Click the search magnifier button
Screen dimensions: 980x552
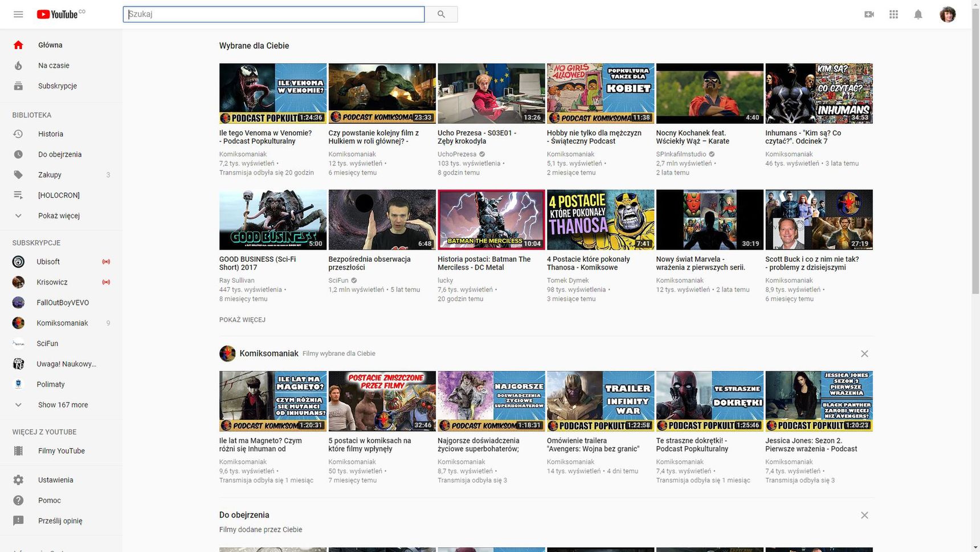(x=441, y=14)
